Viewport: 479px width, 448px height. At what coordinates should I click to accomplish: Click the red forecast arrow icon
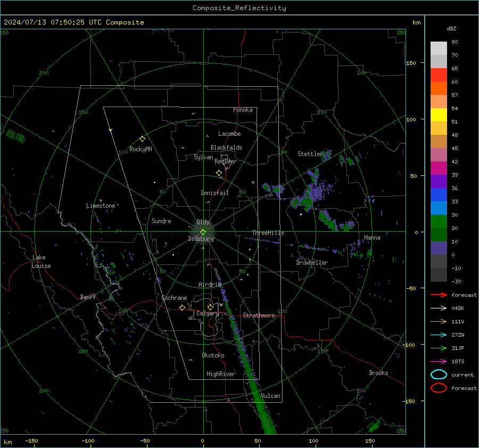tap(439, 295)
